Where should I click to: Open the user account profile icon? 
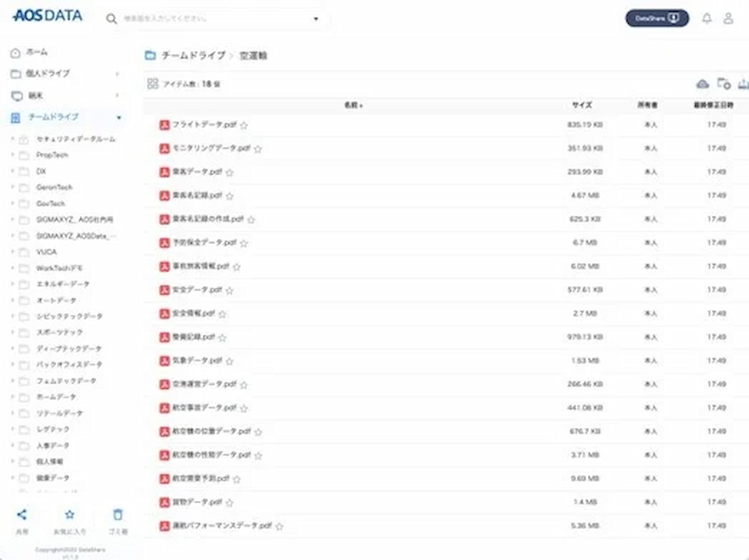pyautogui.click(x=728, y=18)
